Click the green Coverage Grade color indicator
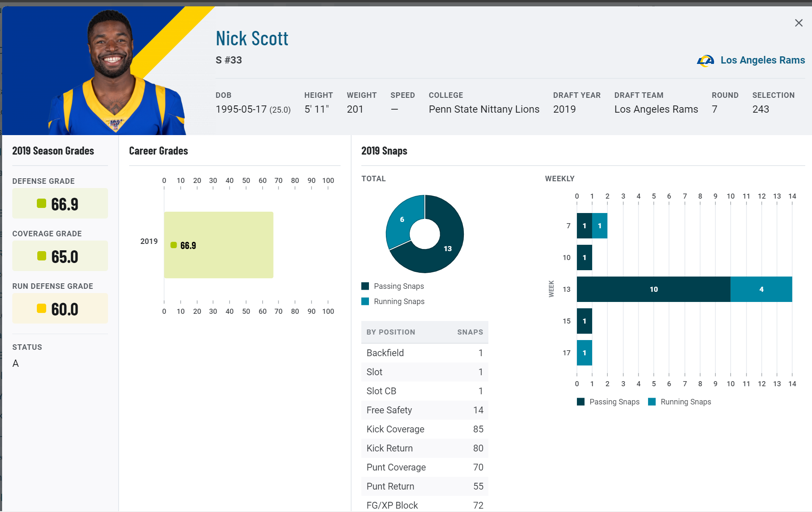Screen dimensions: 812x512 [42, 256]
